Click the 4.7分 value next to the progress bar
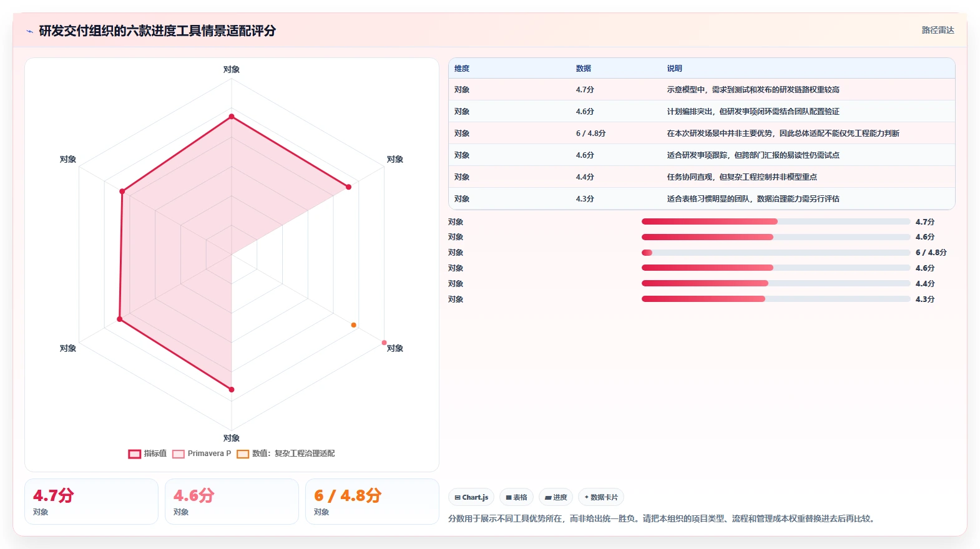Screen dimensions: 980x549 tap(925, 222)
